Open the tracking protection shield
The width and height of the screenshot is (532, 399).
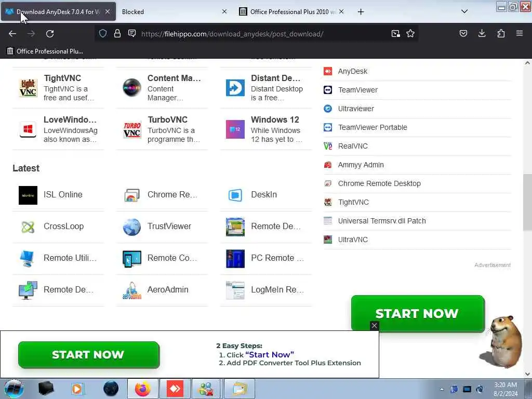pos(103,33)
